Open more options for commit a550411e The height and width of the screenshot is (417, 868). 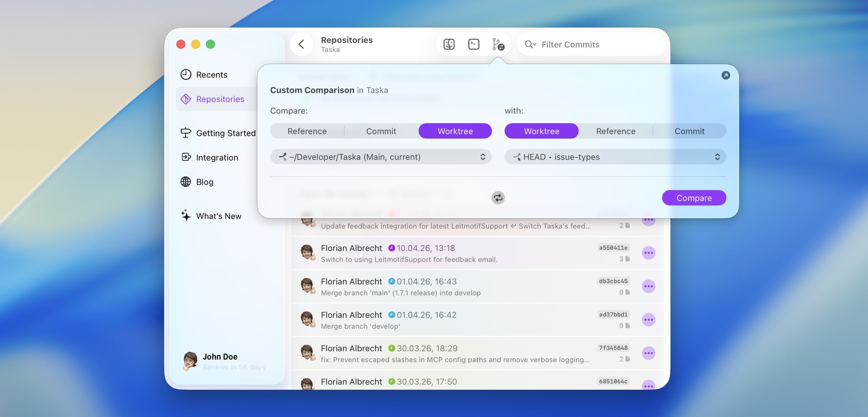(x=648, y=253)
